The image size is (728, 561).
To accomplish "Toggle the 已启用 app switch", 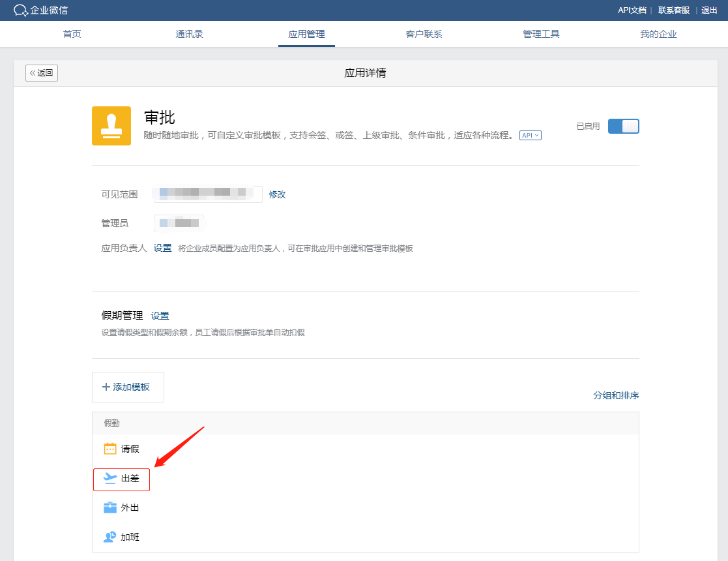I will pos(623,127).
